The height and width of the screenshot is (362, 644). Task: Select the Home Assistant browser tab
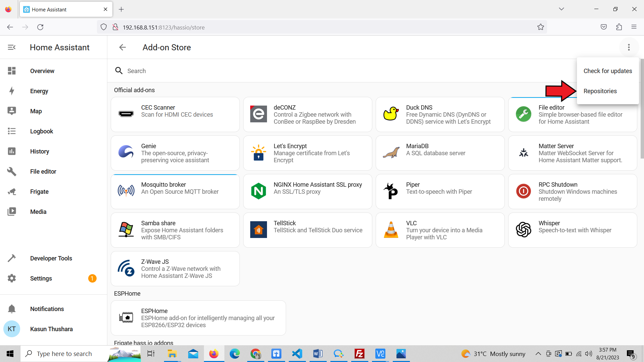click(x=66, y=9)
